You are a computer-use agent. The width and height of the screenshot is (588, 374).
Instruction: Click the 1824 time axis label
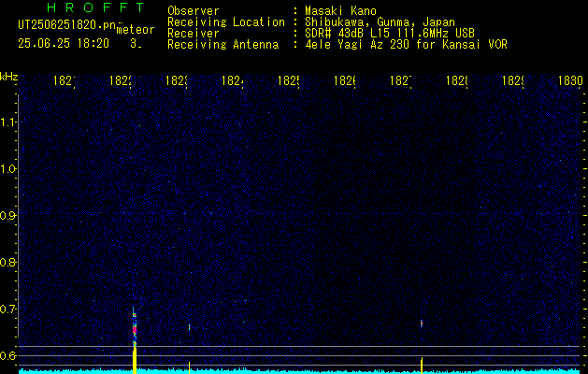(233, 80)
